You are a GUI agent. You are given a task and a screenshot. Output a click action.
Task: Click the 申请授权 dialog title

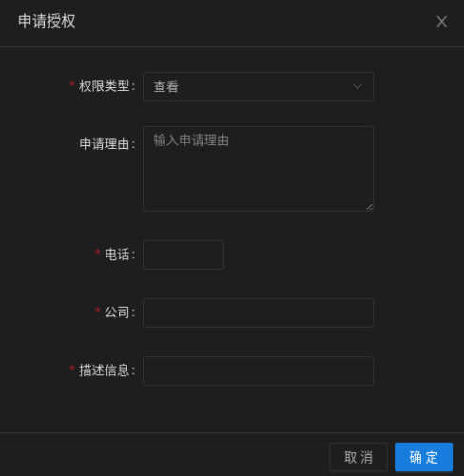[47, 21]
